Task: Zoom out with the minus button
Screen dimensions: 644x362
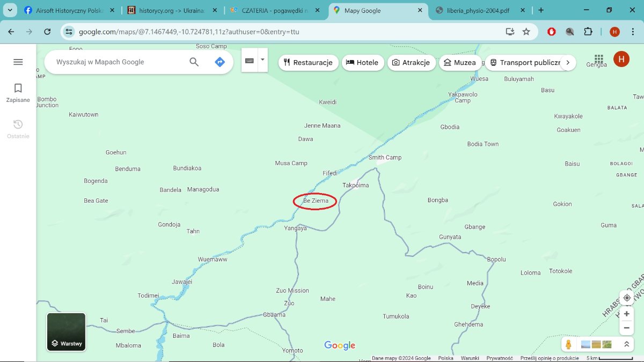Action: [626, 327]
